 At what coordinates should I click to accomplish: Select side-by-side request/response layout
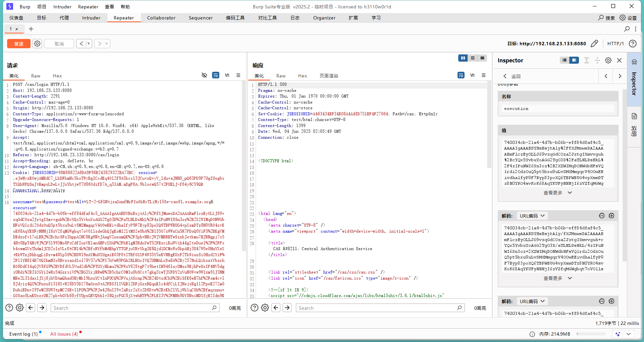coord(463,58)
